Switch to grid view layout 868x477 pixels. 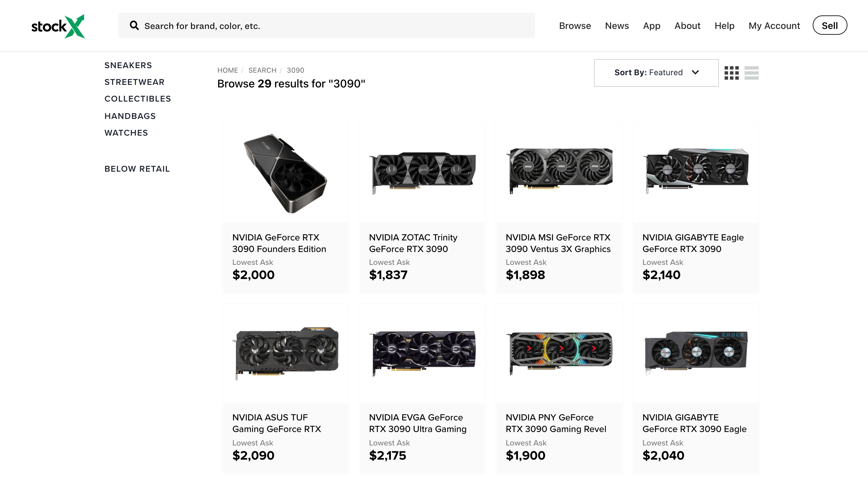tap(731, 73)
